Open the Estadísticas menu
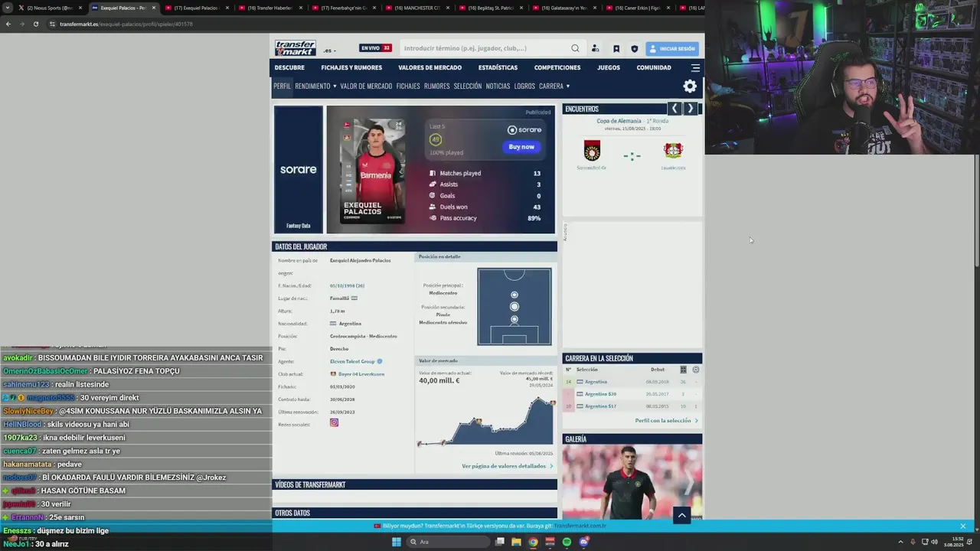980x551 pixels. pos(498,67)
